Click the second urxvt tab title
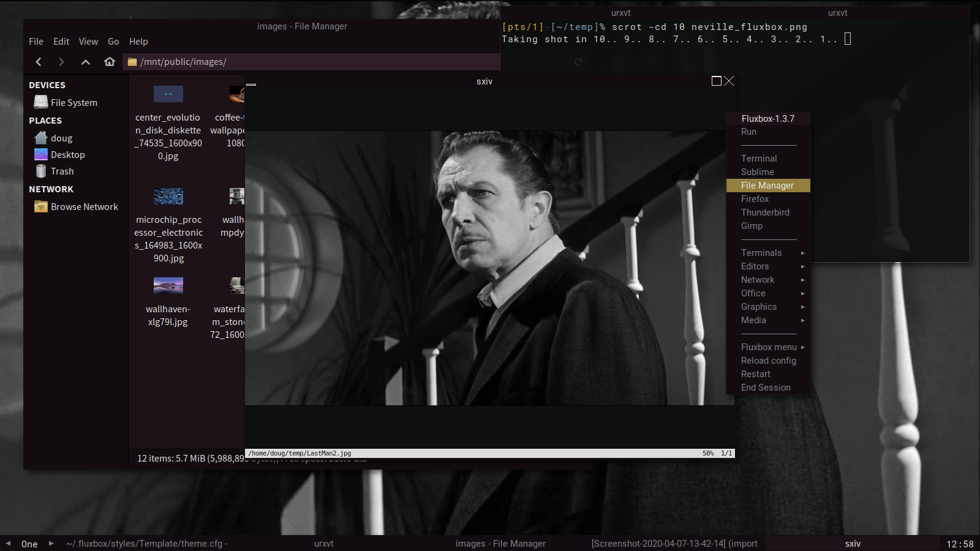The height and width of the screenshot is (551, 980). click(838, 13)
